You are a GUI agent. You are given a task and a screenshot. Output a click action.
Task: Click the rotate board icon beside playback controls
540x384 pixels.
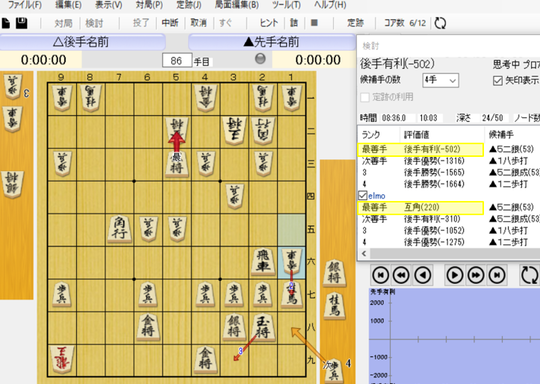pos(529,275)
